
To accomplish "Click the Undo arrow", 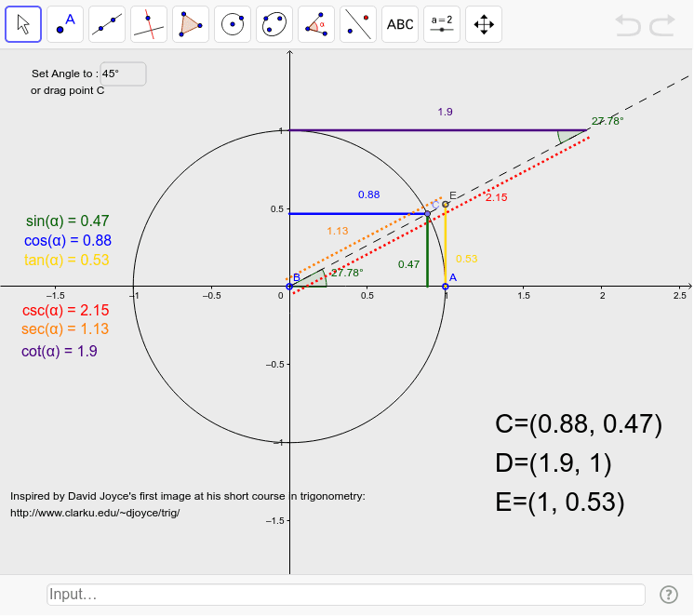I will [x=628, y=25].
